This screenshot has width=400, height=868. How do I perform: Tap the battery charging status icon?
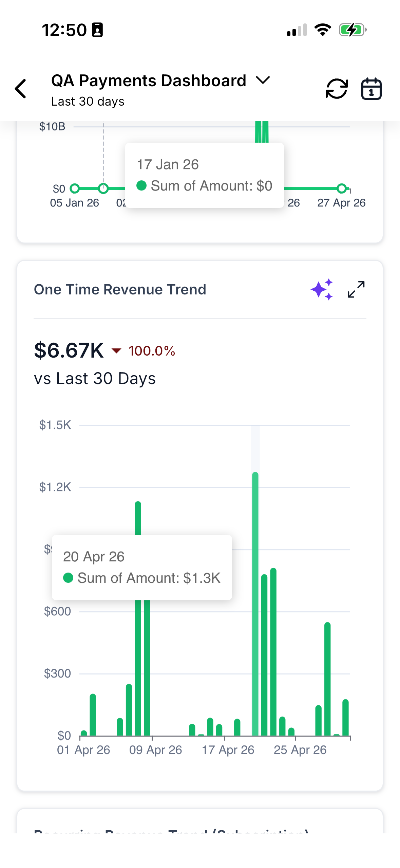[353, 30]
